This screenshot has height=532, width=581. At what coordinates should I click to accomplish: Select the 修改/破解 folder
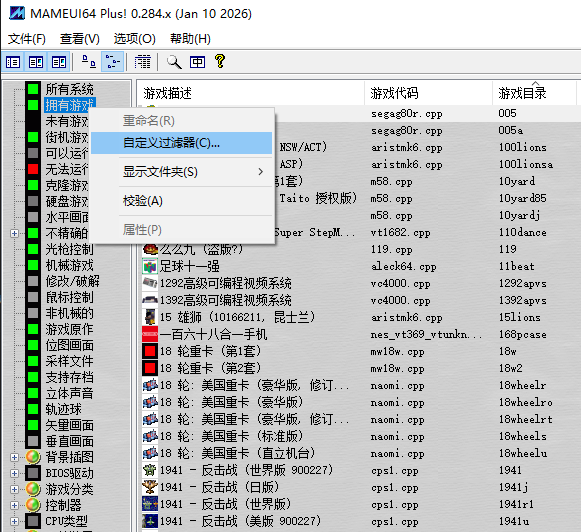point(73,281)
